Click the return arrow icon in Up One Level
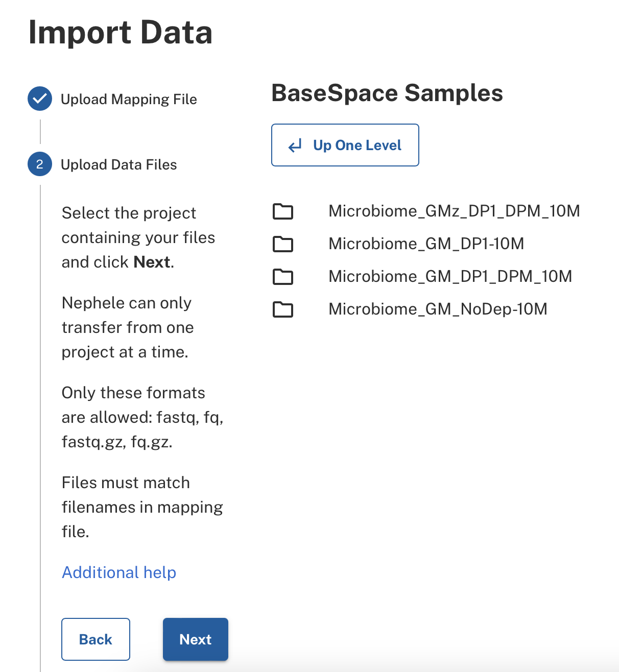Screen dimensions: 619x672 pyautogui.click(x=295, y=146)
